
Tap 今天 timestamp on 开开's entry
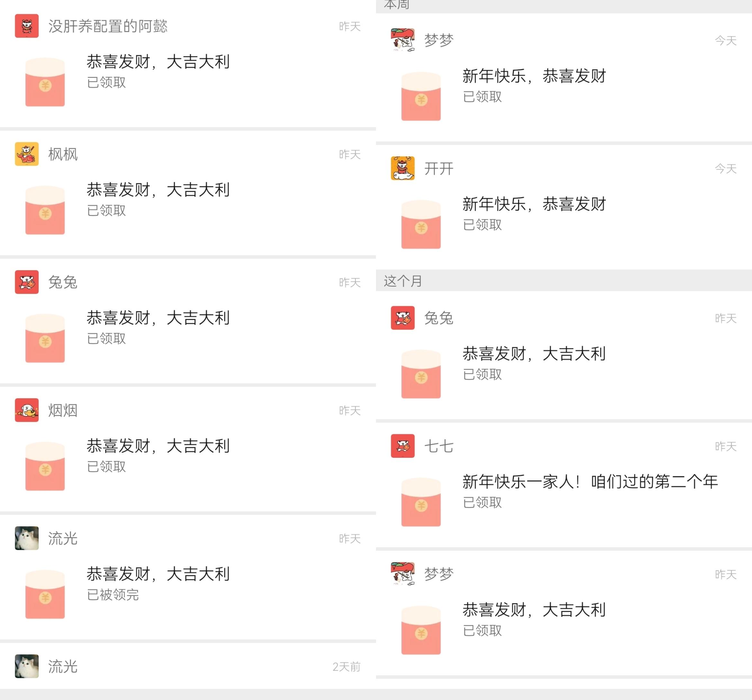point(726,169)
